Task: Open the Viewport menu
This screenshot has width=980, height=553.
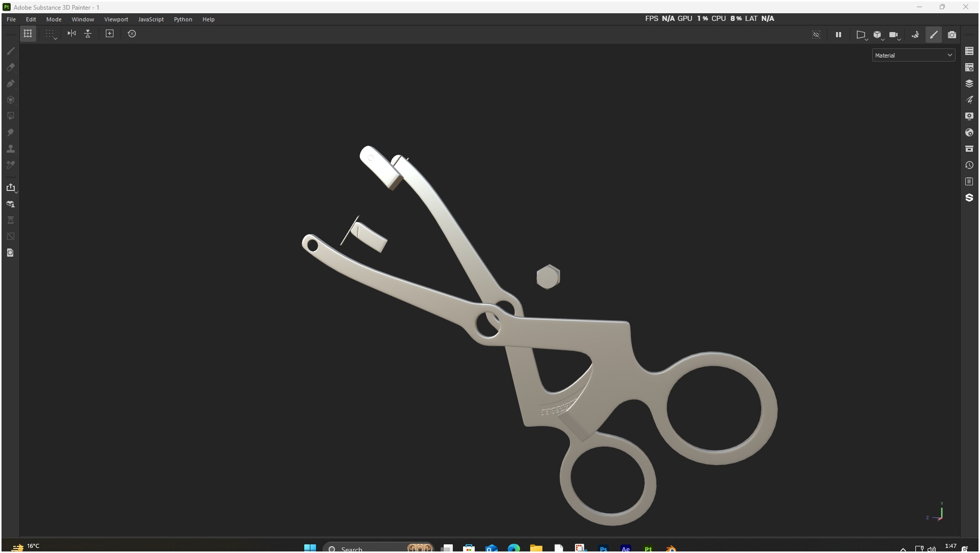Action: point(116,19)
